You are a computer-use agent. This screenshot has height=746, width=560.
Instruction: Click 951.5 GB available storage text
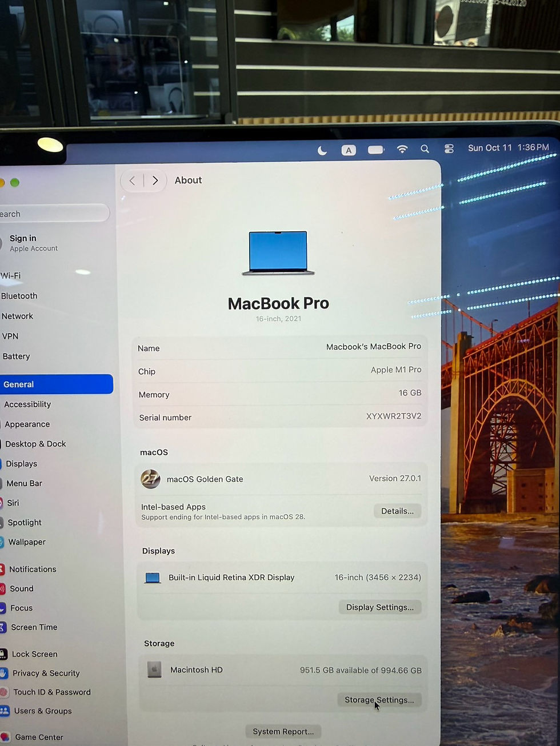pyautogui.click(x=361, y=670)
